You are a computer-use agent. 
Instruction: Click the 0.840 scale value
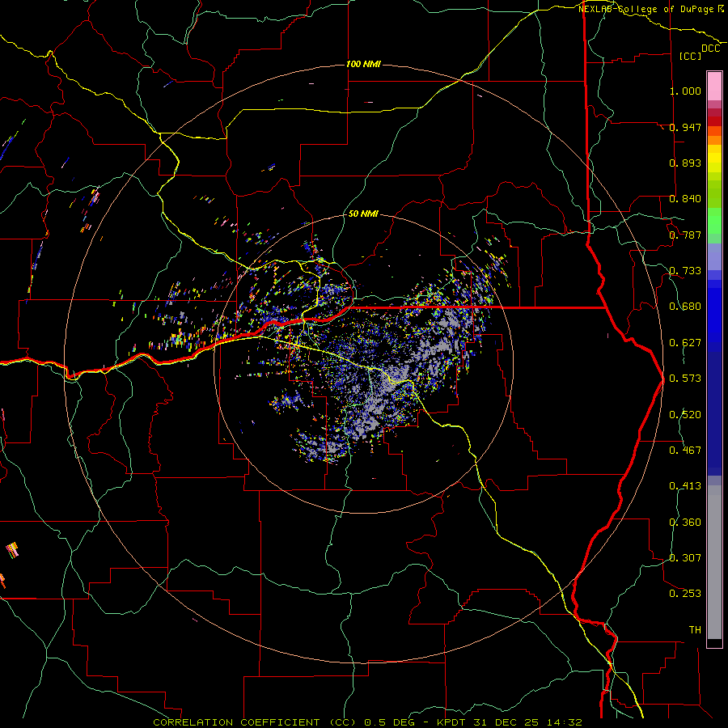click(685, 199)
